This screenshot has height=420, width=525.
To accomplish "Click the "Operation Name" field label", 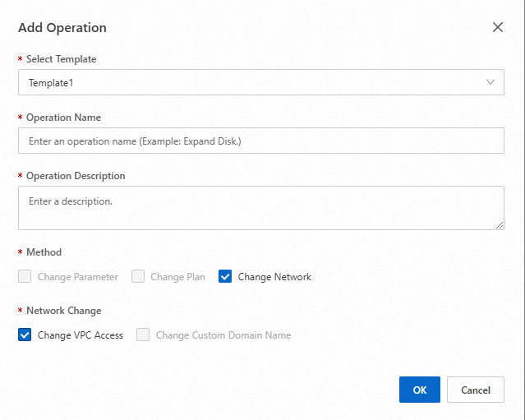I will [63, 118].
